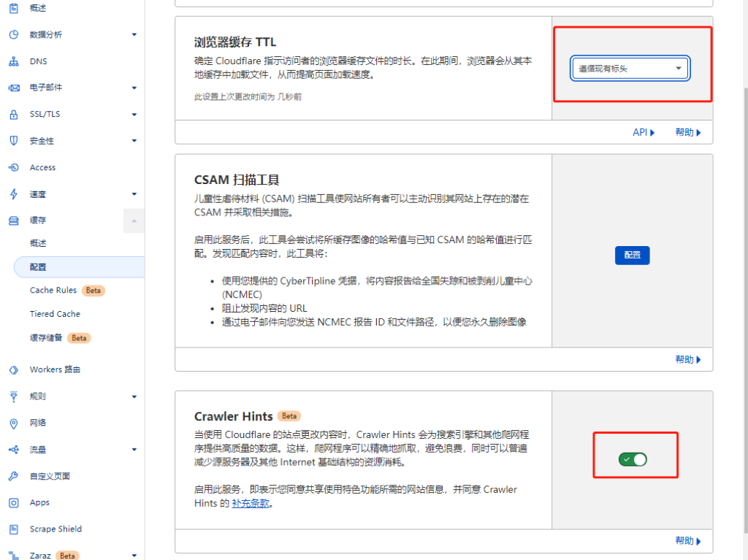Screen dimensions: 748x560
Task: Expand the 数据分析 sidebar section
Action: [134, 34]
